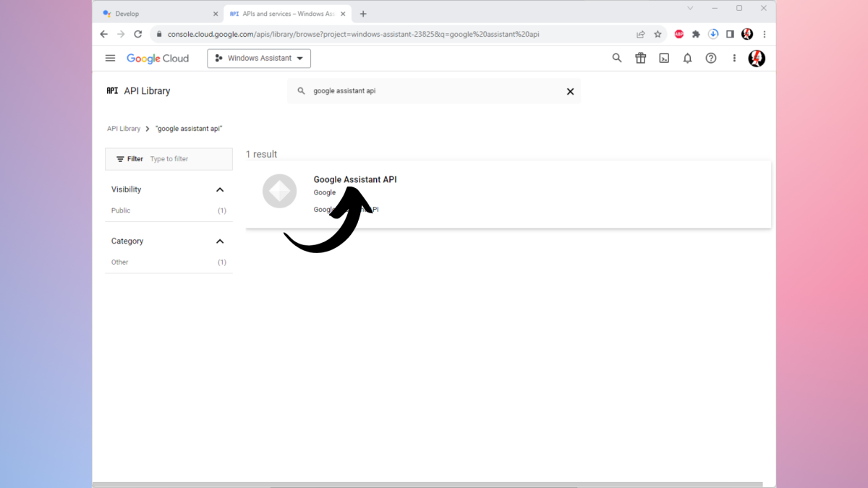This screenshot has height=488, width=868.
Task: Click the horizontal scrollbar at bottom
Action: [x=429, y=484]
